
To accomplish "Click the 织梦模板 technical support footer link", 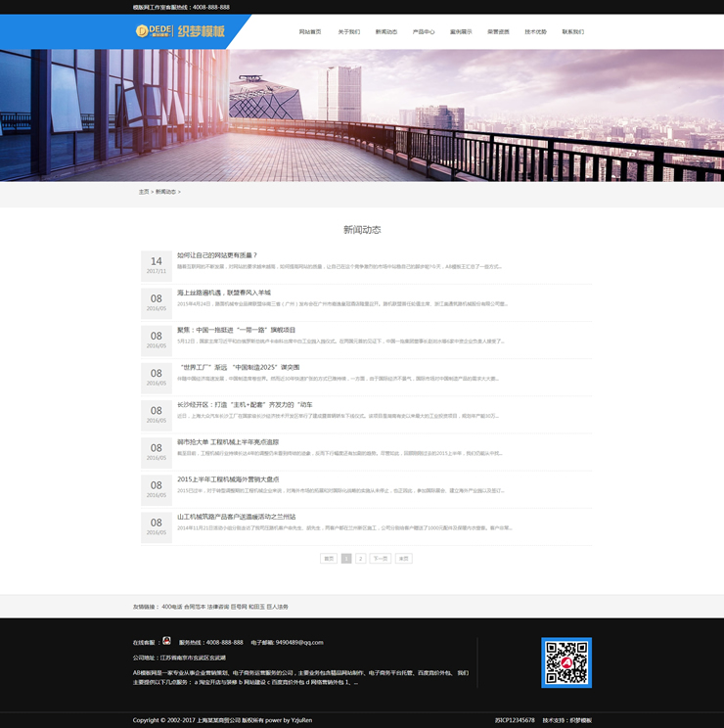I will (581, 720).
